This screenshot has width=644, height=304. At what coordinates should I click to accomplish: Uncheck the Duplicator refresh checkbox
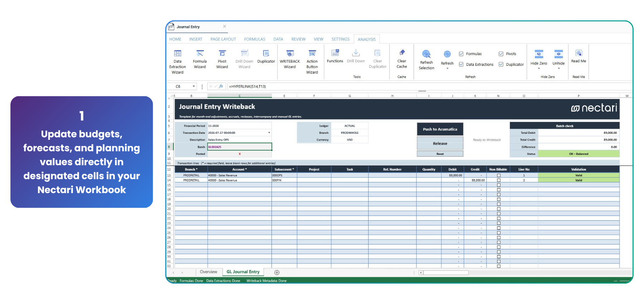click(501, 64)
